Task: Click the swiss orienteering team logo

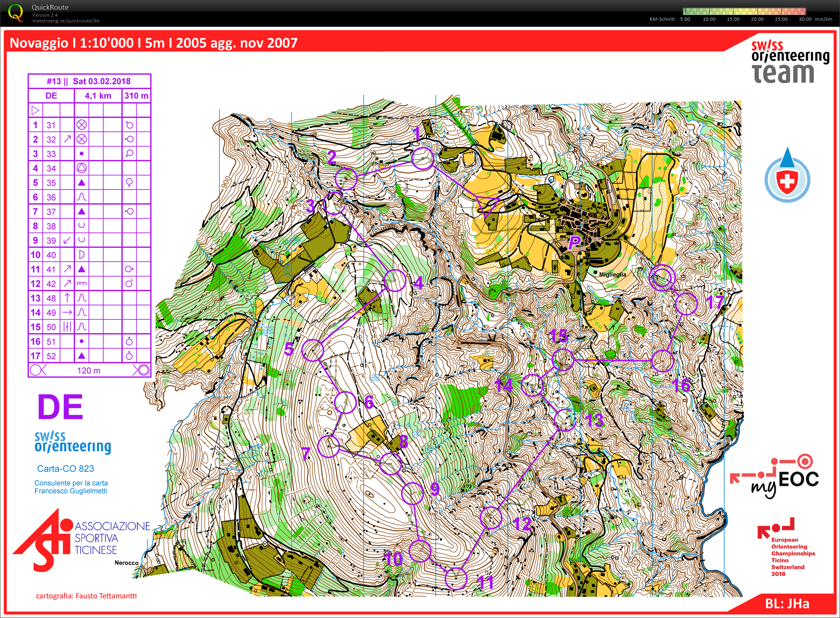Action: click(x=789, y=62)
